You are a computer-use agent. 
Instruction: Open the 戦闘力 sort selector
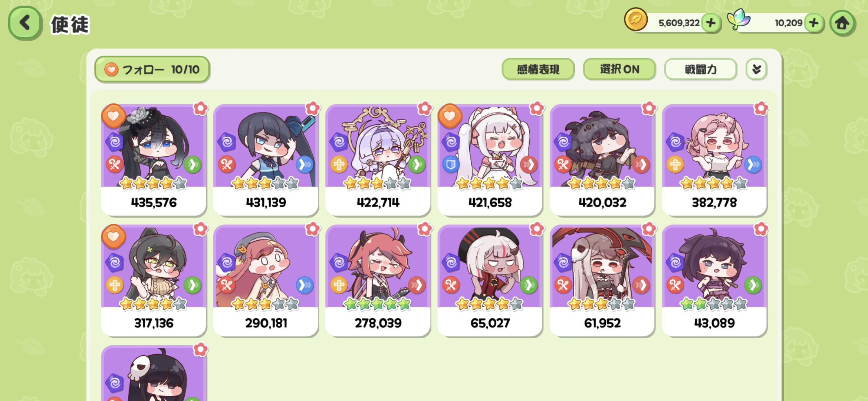pos(700,69)
